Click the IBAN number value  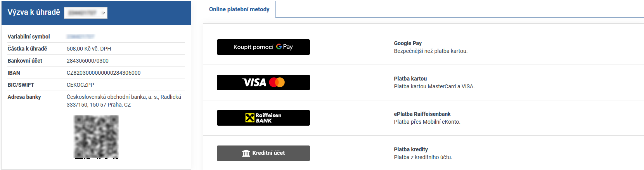pyautogui.click(x=104, y=73)
